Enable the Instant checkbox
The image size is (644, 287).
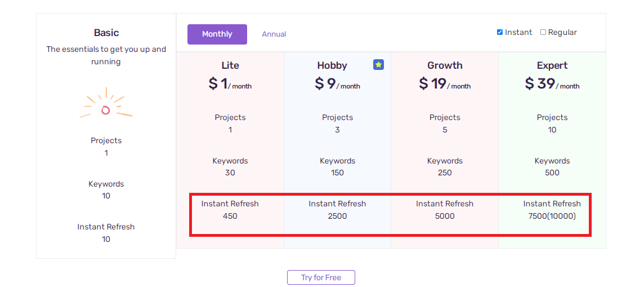[500, 32]
